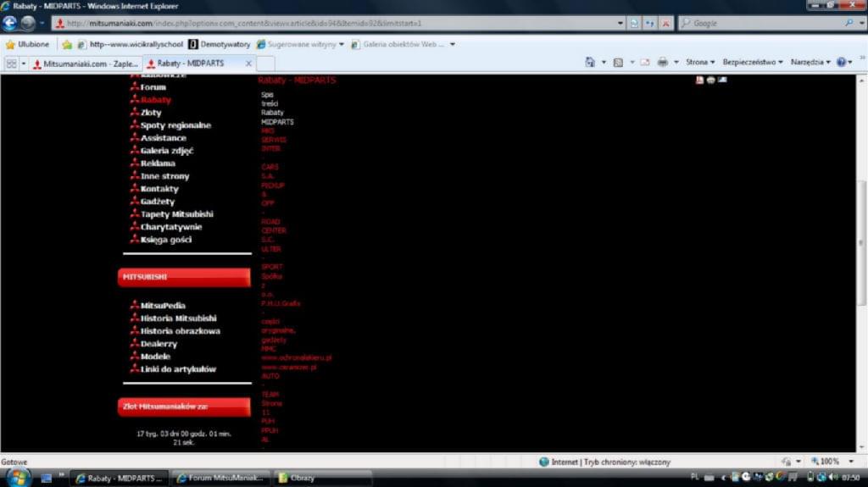Open the Obrazy taskbar window
The height and width of the screenshot is (487, 868).
(321, 478)
